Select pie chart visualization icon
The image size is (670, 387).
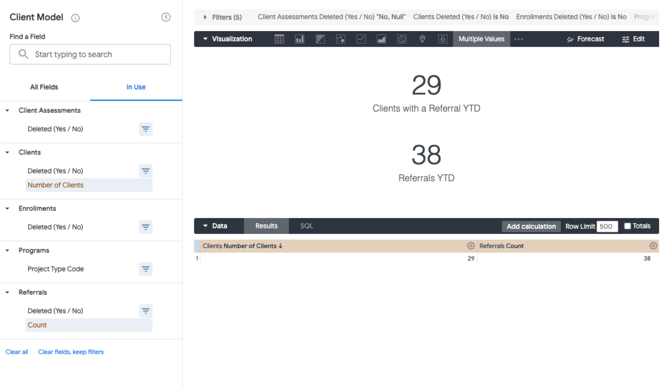[x=402, y=39]
